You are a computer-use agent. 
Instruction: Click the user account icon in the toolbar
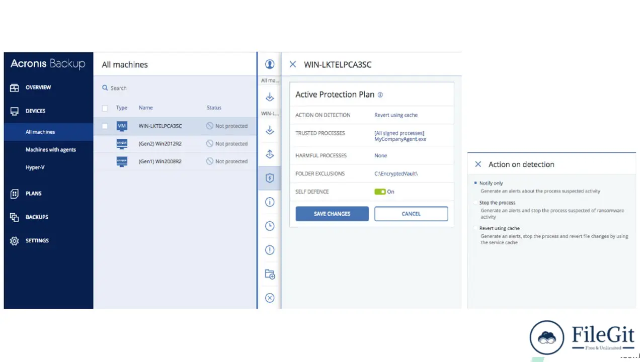tap(270, 64)
